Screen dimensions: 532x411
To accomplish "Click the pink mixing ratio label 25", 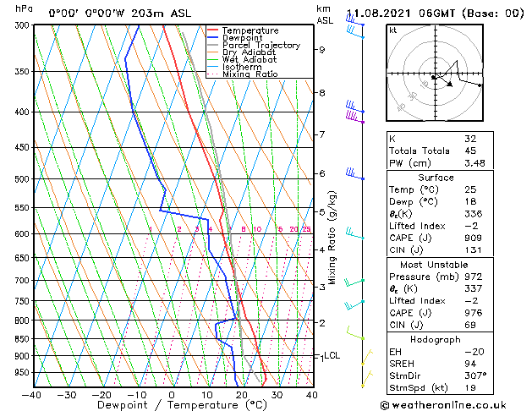I will (307, 229).
